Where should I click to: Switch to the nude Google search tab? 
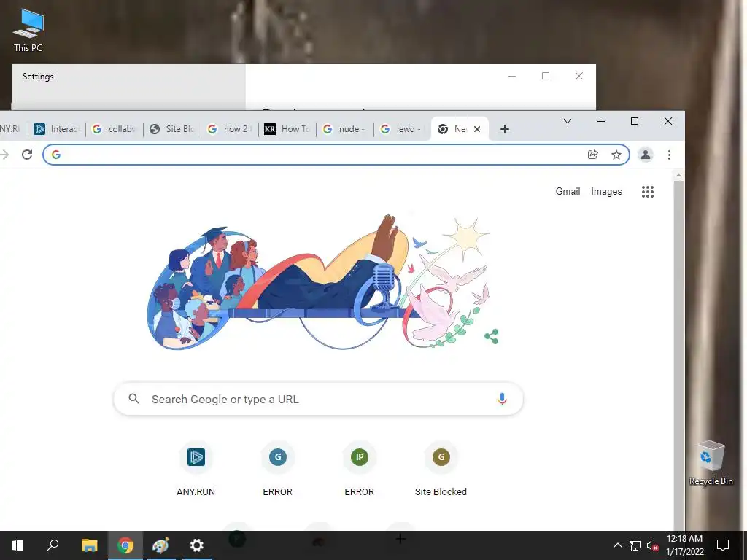pos(345,129)
